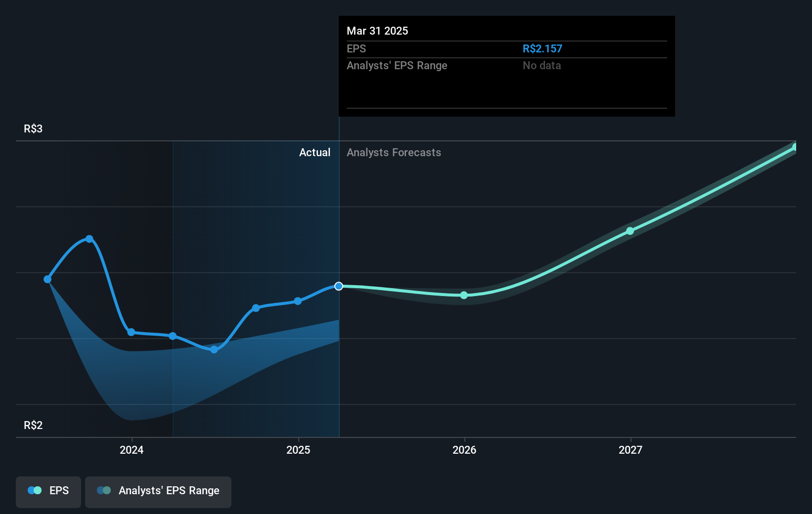Click the Analysts Forecasts section label
812x514 pixels.
click(394, 153)
